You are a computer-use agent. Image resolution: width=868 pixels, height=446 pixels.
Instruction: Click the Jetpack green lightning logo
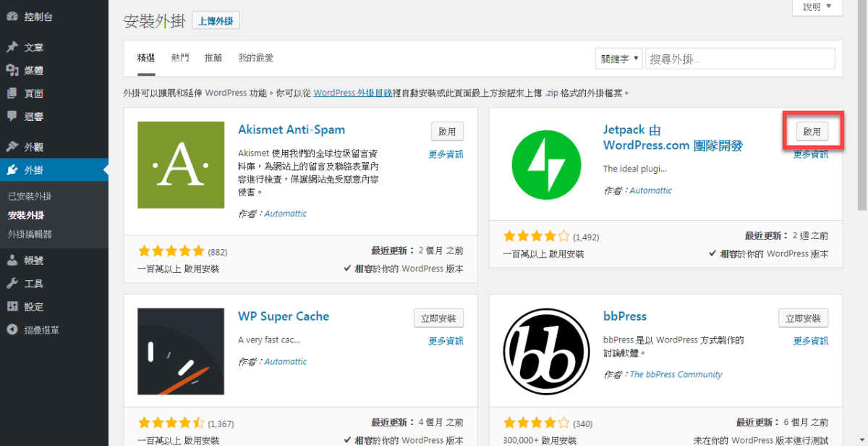tap(546, 165)
